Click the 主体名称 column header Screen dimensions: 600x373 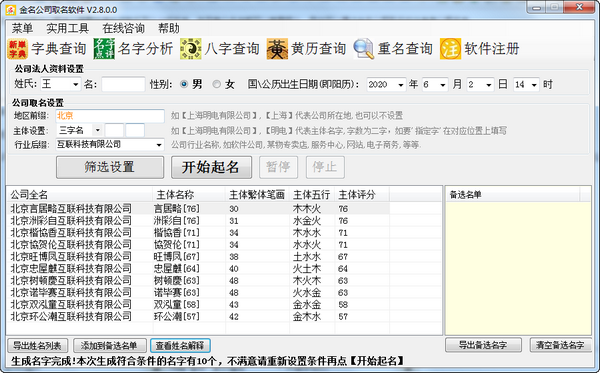tap(189, 195)
